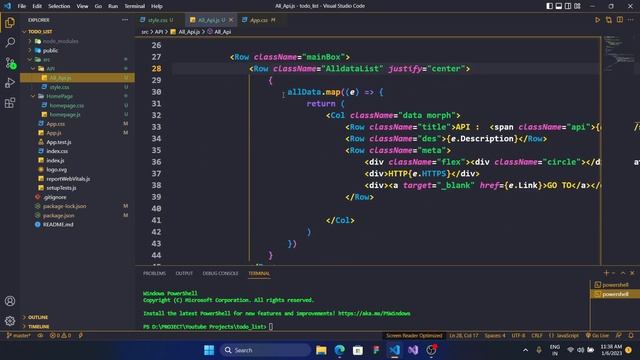Create a new terminal with plus icon
640x360 pixels.
pos(606,273)
